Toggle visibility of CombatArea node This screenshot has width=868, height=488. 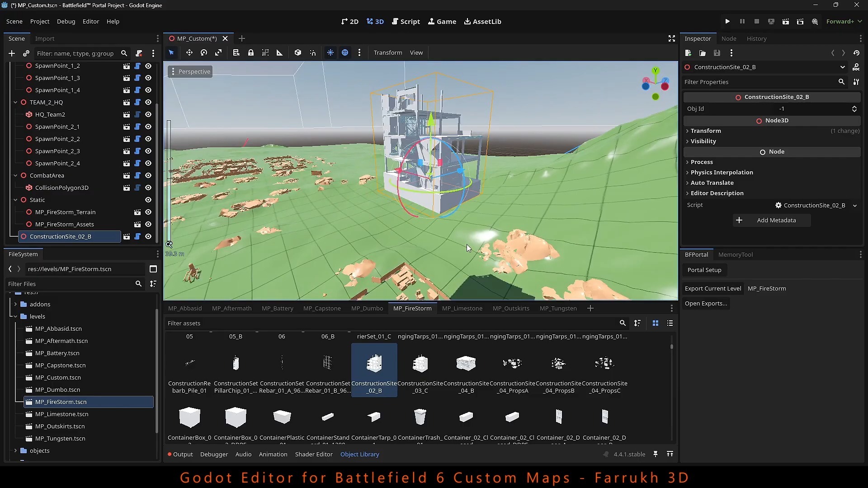click(x=148, y=175)
